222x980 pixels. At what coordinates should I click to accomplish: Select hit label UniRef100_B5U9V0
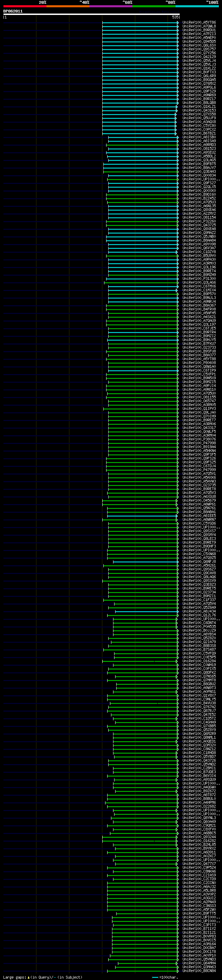(199, 256)
